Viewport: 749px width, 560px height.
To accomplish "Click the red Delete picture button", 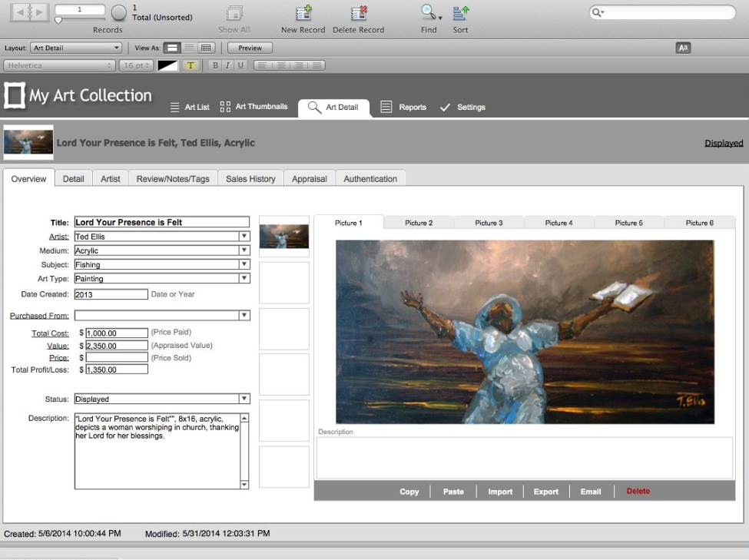I will [x=638, y=491].
